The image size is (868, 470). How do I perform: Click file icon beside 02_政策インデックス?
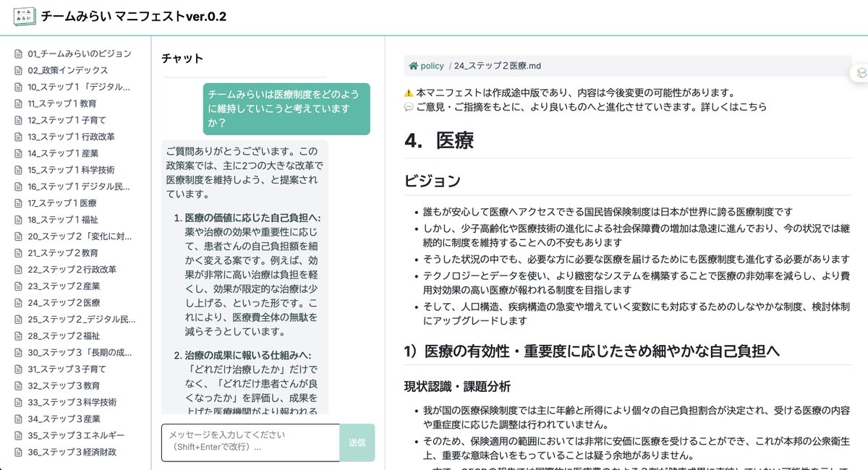coord(19,70)
